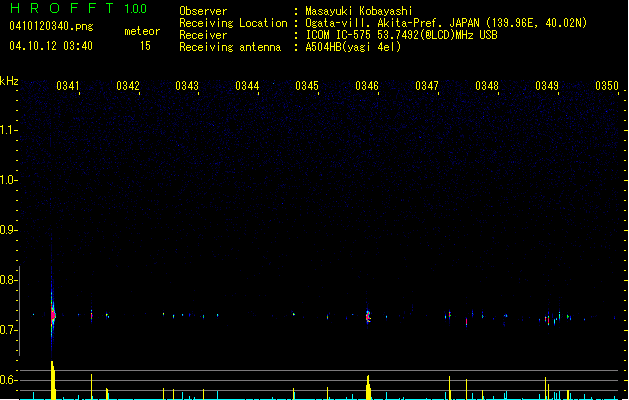Click the antenna A504HB(yagi 4el) text
This screenshot has width=629, height=400.
pos(353,47)
